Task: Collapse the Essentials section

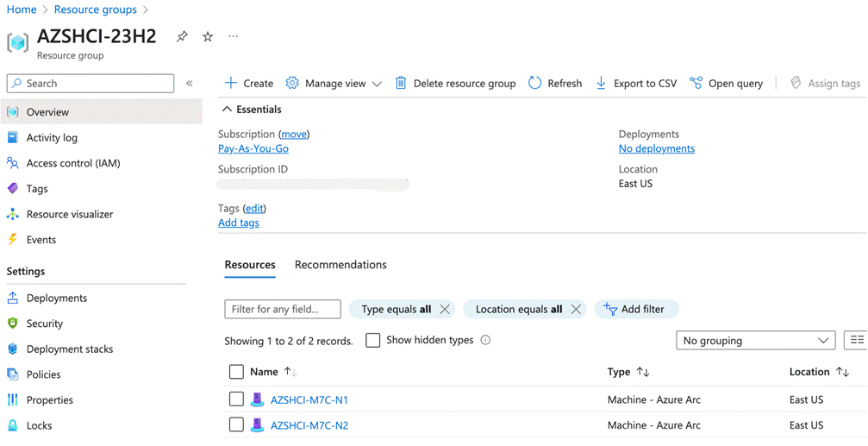Action: [227, 110]
